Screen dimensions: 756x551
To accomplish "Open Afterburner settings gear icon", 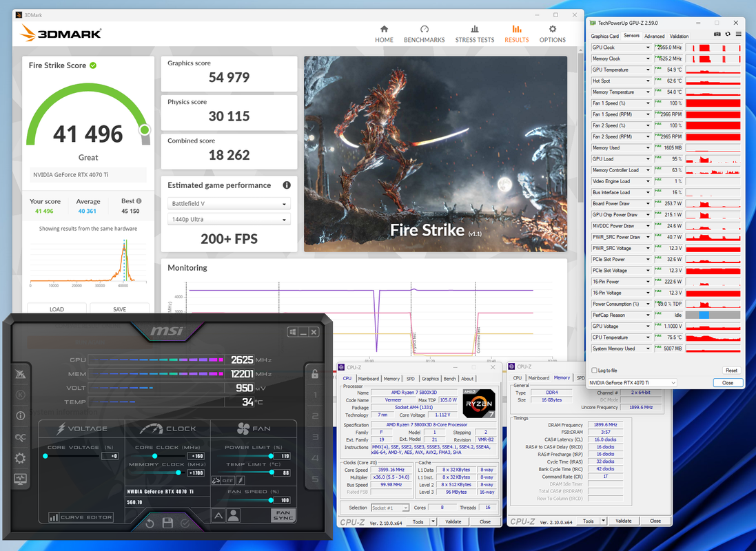I will 20,458.
